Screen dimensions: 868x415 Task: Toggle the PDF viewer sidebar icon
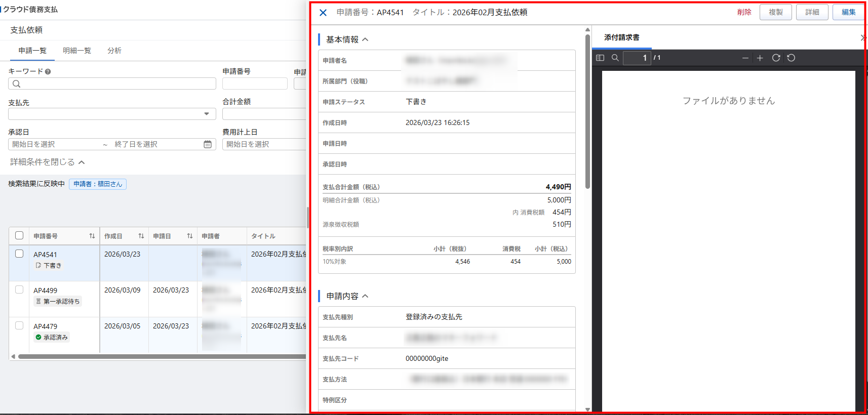[600, 58]
